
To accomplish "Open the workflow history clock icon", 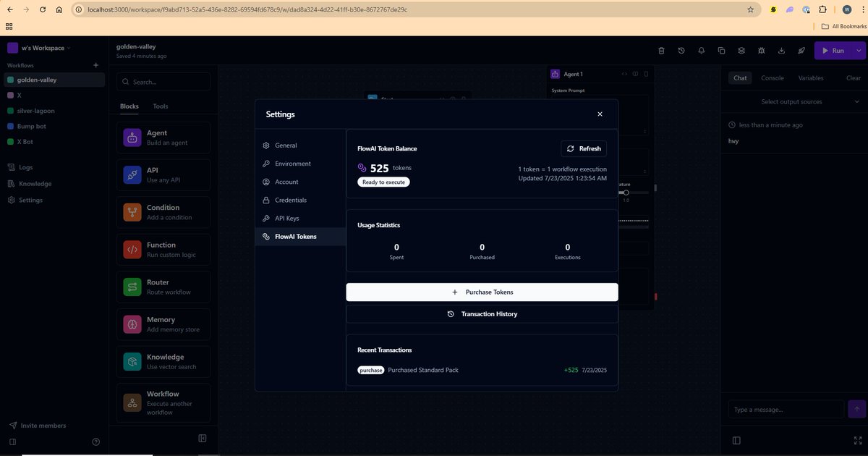I will coord(681,51).
